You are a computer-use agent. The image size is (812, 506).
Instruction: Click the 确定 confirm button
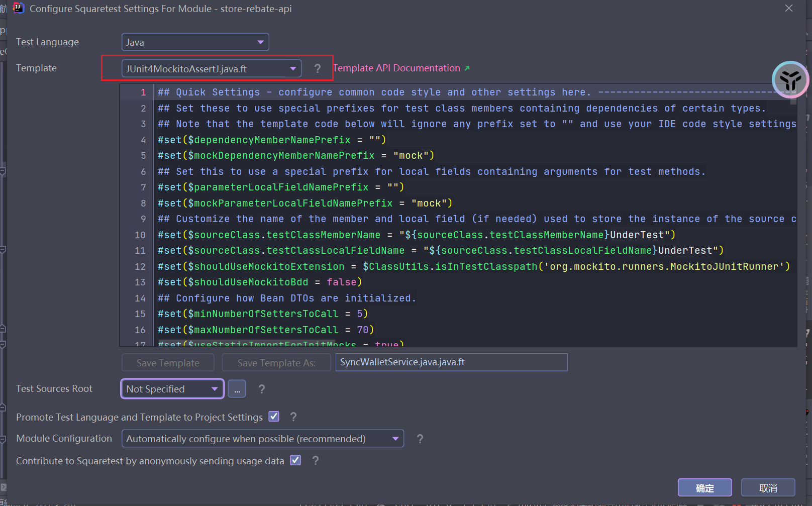coord(704,488)
